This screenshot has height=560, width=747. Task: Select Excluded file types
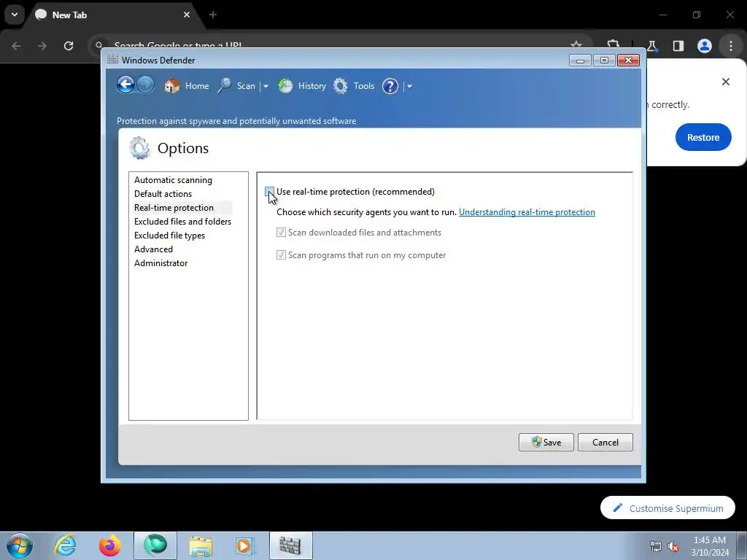(x=169, y=236)
